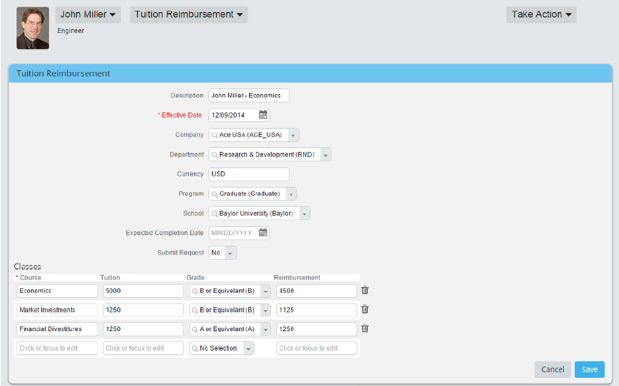
Task: Click John Miller's profile photo
Action: (33, 28)
